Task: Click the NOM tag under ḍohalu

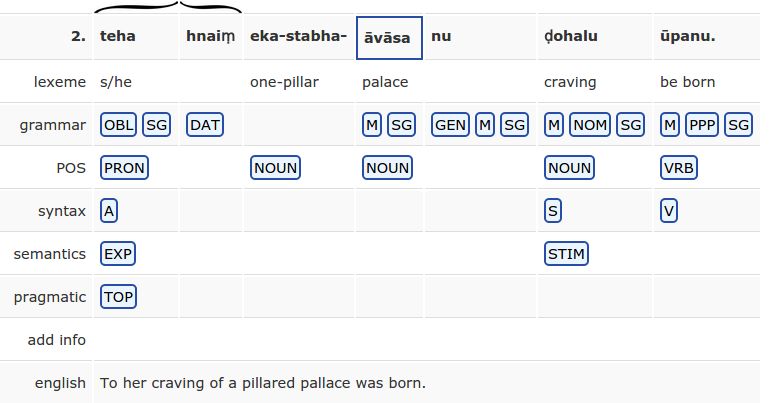Action: click(x=590, y=125)
